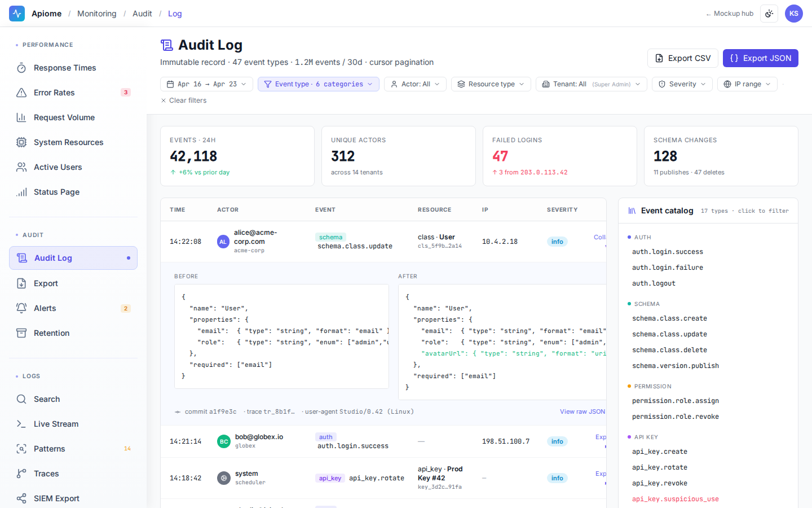The width and height of the screenshot is (812, 508).
Task: Click the Traces branch icon
Action: pos(21,474)
